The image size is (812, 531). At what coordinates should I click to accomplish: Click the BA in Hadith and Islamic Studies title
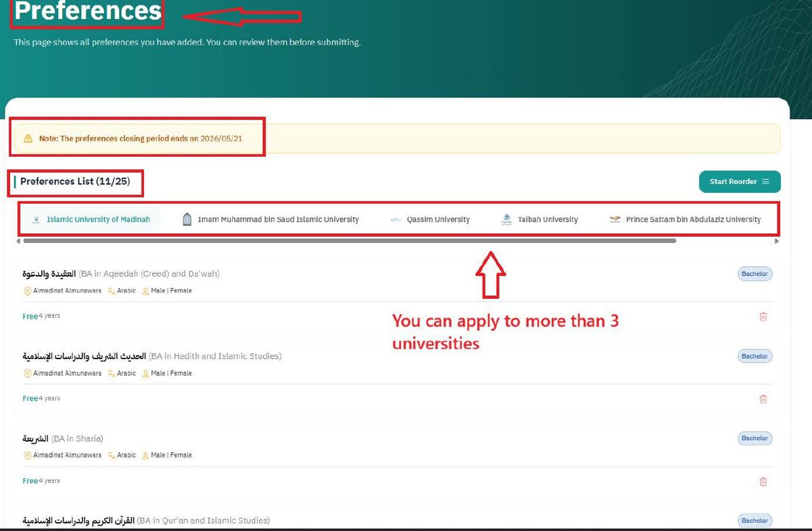(x=152, y=356)
